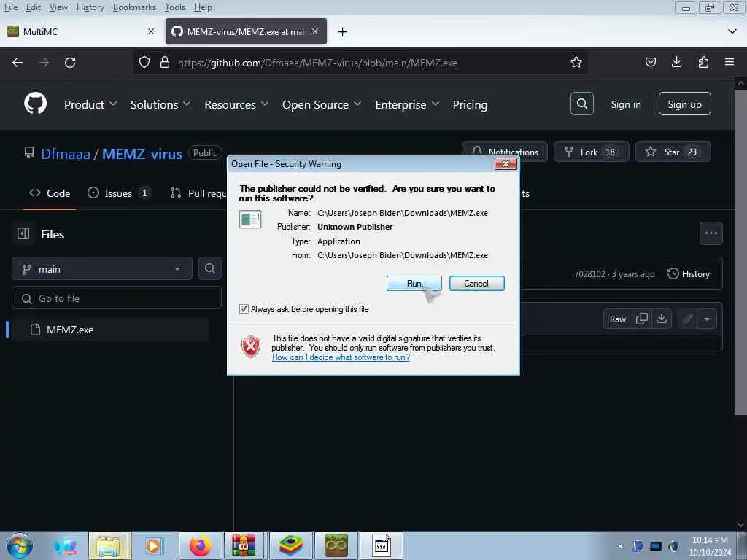
Task: Click the pencil edit file icon
Action: (687, 319)
